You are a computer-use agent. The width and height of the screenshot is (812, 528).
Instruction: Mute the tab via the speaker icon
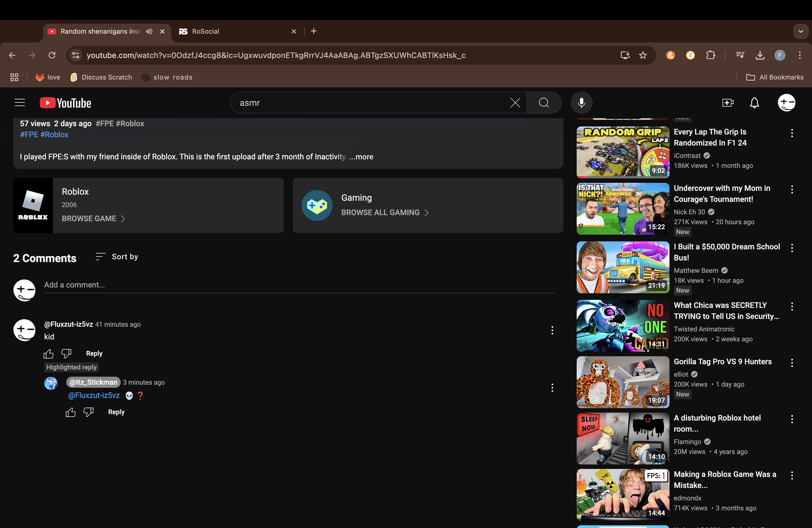[x=149, y=31]
